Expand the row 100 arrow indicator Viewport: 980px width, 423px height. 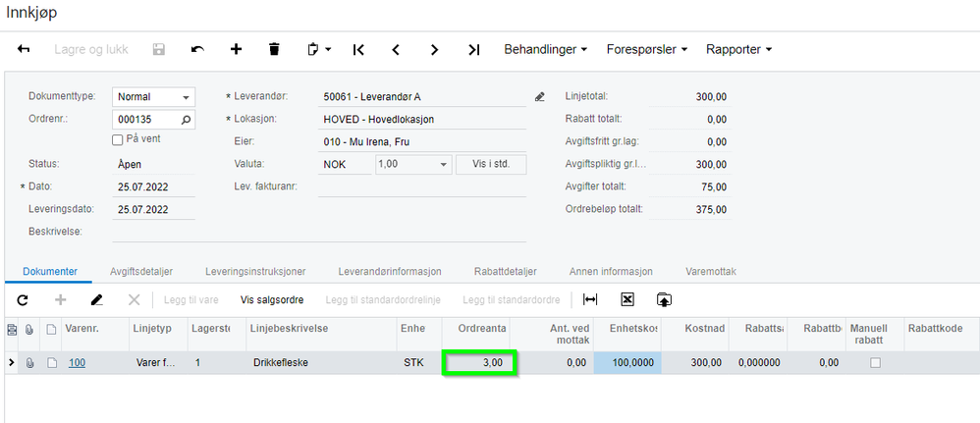click(x=12, y=362)
